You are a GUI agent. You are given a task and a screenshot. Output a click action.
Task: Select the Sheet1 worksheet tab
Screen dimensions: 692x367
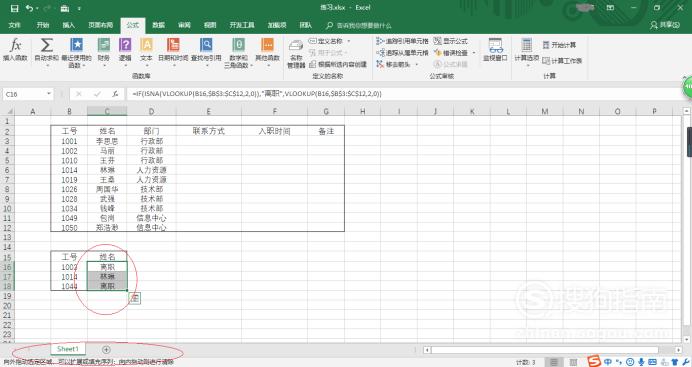tap(68, 349)
